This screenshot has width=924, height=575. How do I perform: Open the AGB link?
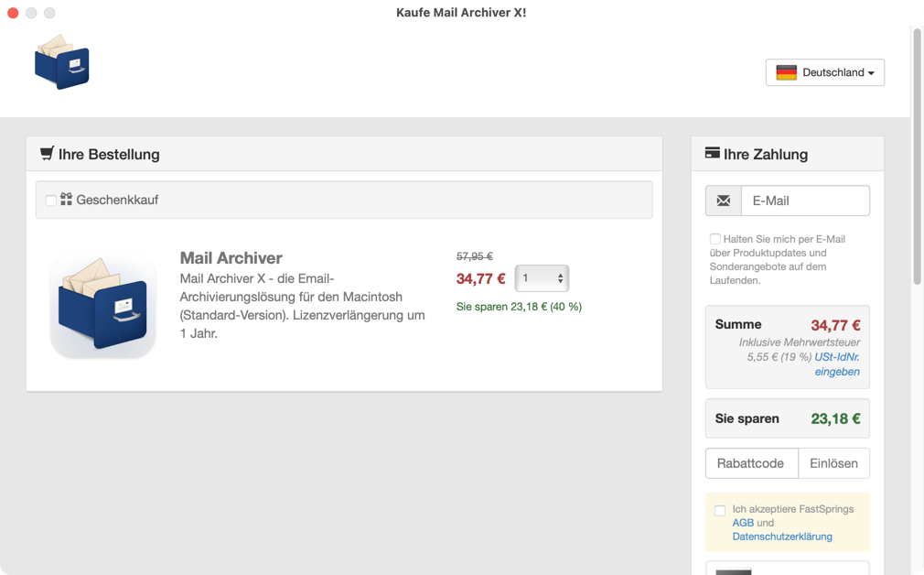743,523
